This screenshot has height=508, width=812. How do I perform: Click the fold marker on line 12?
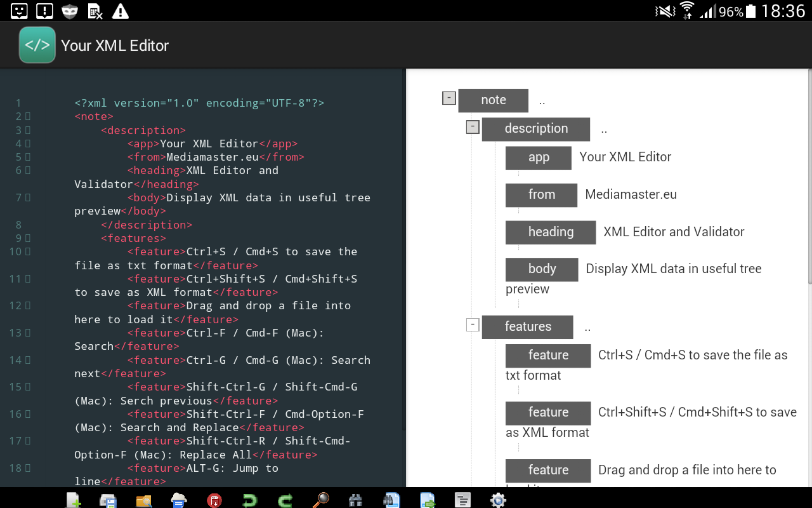pyautogui.click(x=28, y=305)
